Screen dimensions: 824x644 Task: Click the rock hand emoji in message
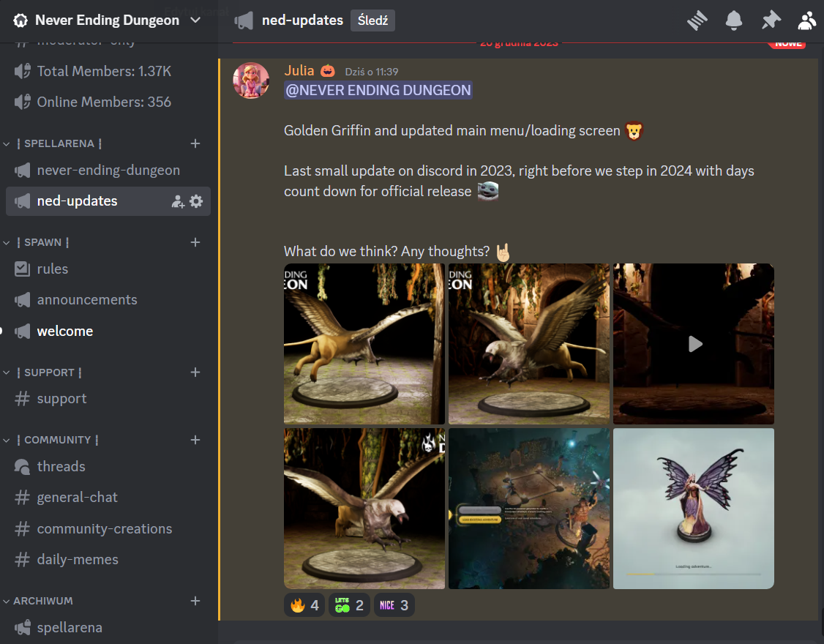(x=503, y=252)
